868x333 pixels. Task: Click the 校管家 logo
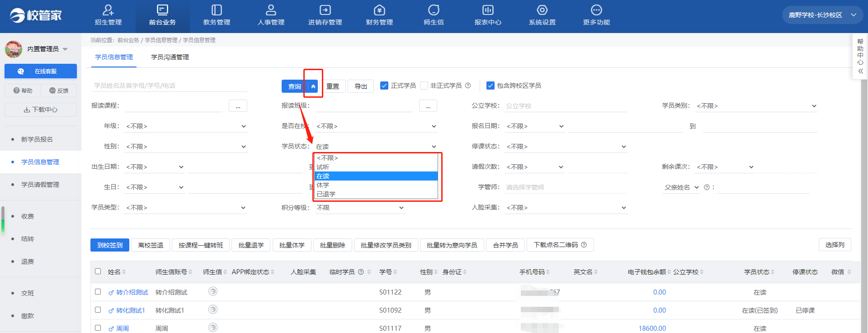click(x=36, y=15)
